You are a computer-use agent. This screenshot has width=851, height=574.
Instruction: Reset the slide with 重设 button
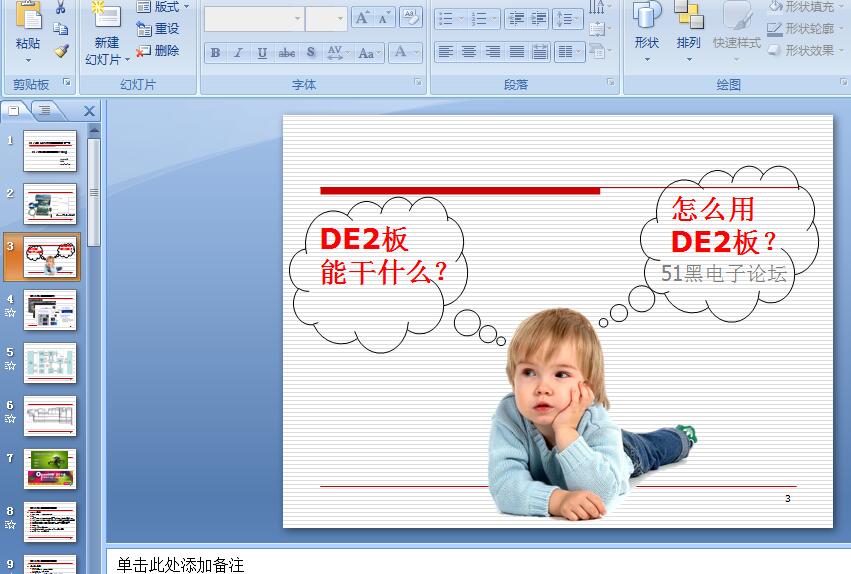(x=157, y=29)
